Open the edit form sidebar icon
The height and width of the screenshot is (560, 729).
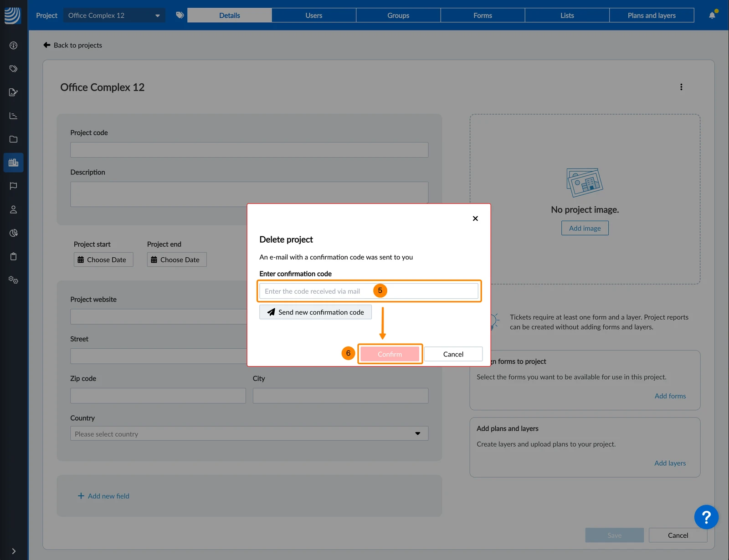(13, 92)
